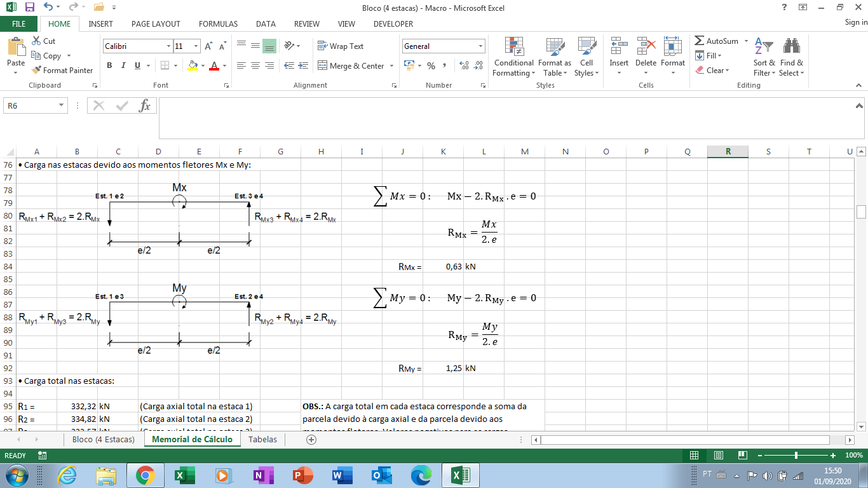Viewport: 868px width, 488px height.
Task: Switch to the INSERT ribbon tab
Action: pyautogui.click(x=100, y=24)
